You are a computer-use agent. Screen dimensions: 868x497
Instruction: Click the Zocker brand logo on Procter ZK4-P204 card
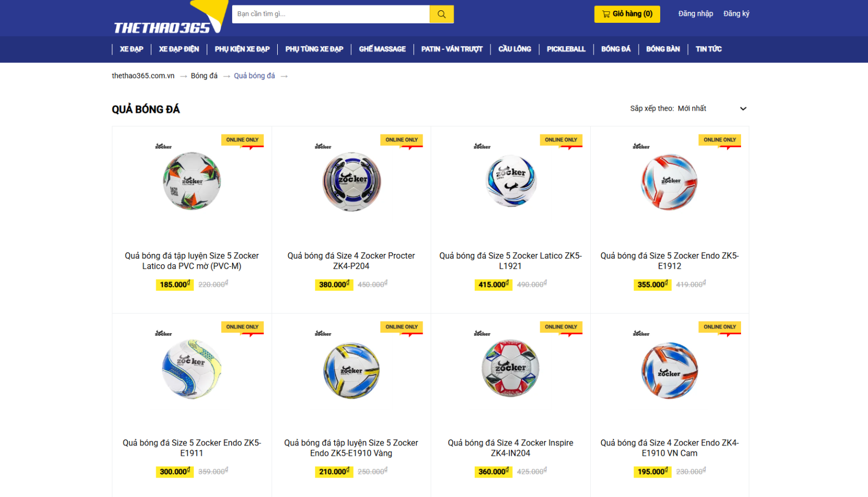[323, 146]
